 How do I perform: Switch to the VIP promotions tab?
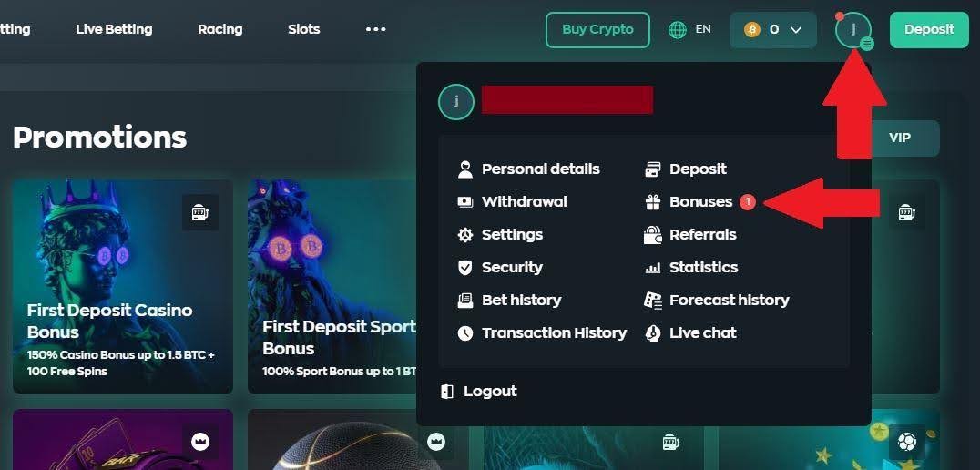pyautogui.click(x=900, y=138)
